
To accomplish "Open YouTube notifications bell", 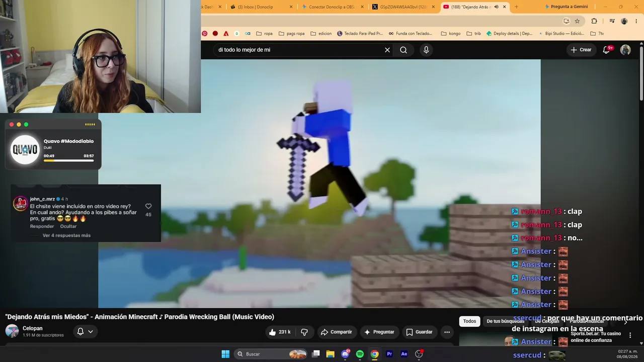I will pyautogui.click(x=607, y=50).
